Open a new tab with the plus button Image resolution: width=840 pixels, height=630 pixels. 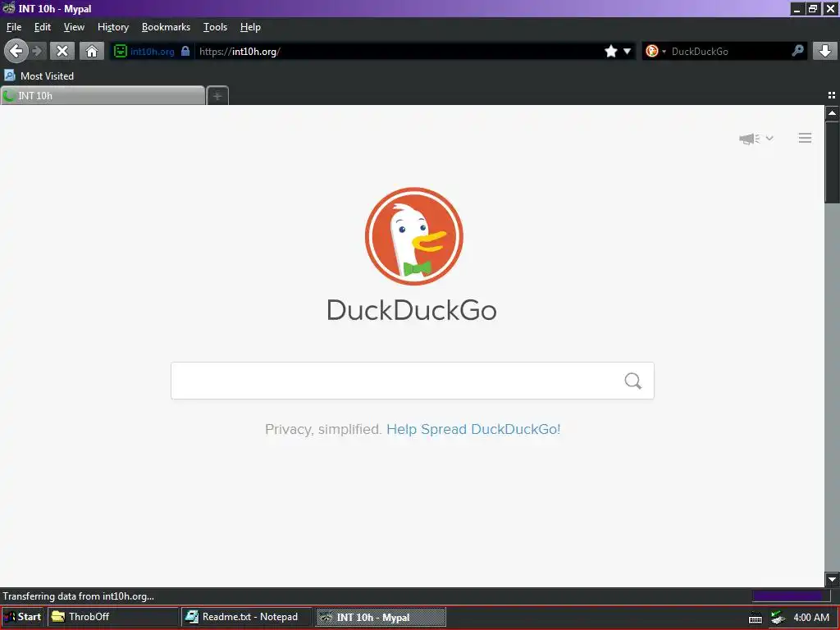pos(217,96)
